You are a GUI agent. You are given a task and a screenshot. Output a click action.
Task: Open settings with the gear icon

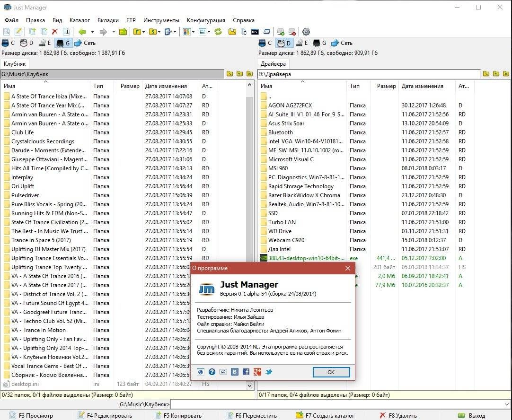pyautogui.click(x=306, y=32)
